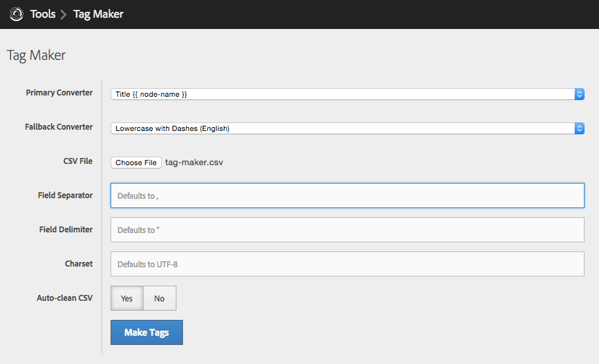
Task: Click the Fallback Converter label
Action: [59, 127]
